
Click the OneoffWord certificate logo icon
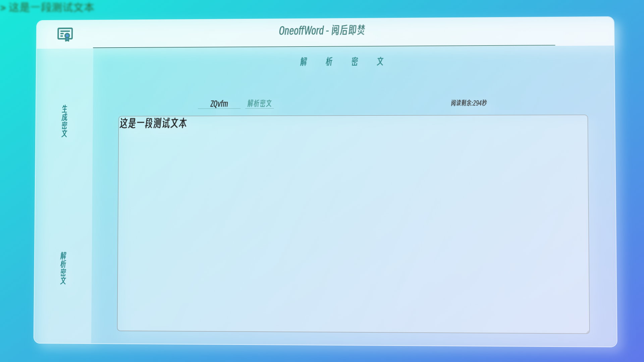coord(65,34)
